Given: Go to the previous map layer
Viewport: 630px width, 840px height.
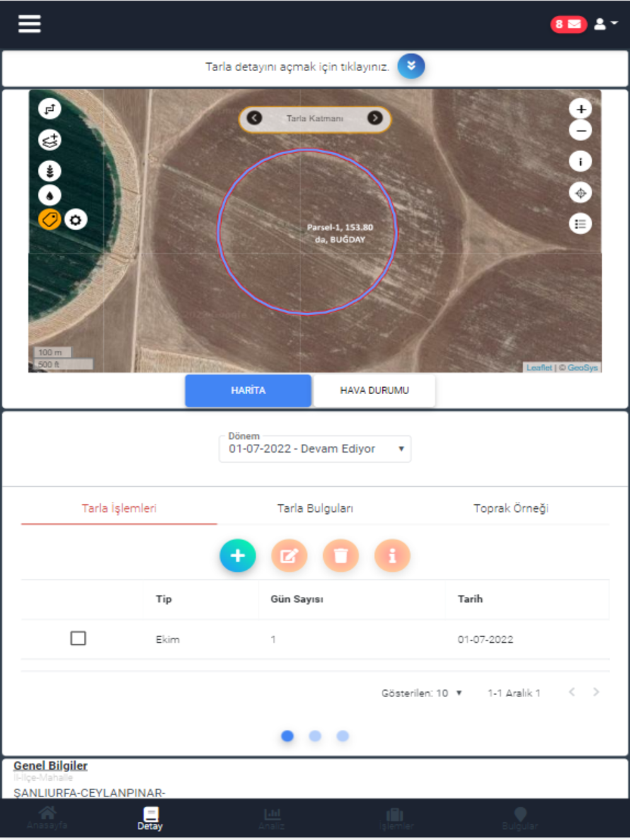Looking at the screenshot, I should (x=254, y=118).
